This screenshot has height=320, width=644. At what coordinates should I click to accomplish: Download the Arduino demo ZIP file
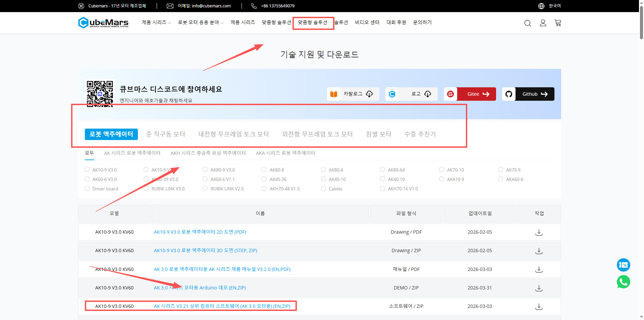pos(539,288)
